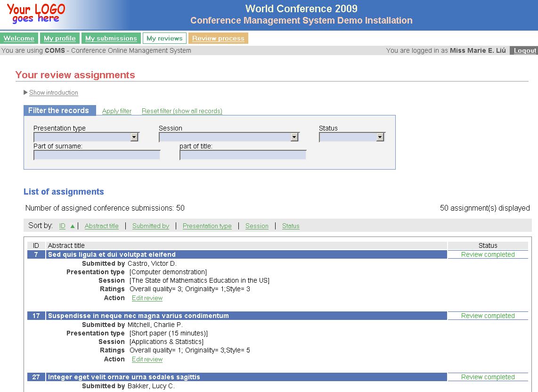Sort assignments by Session
Screen dimensions: 538x392
pos(257,226)
